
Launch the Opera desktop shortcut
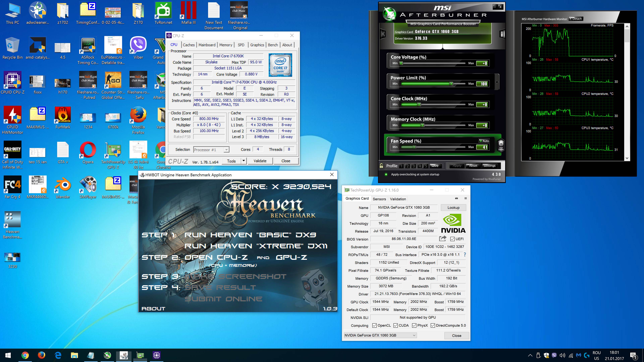point(88,153)
